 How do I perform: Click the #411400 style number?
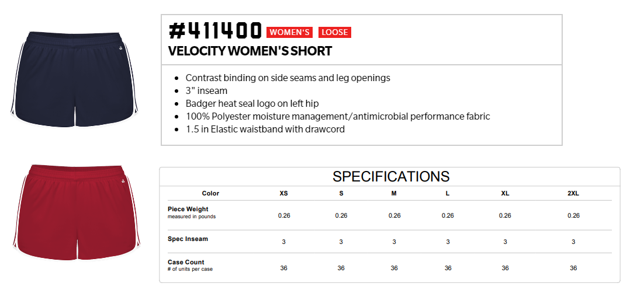coord(215,30)
